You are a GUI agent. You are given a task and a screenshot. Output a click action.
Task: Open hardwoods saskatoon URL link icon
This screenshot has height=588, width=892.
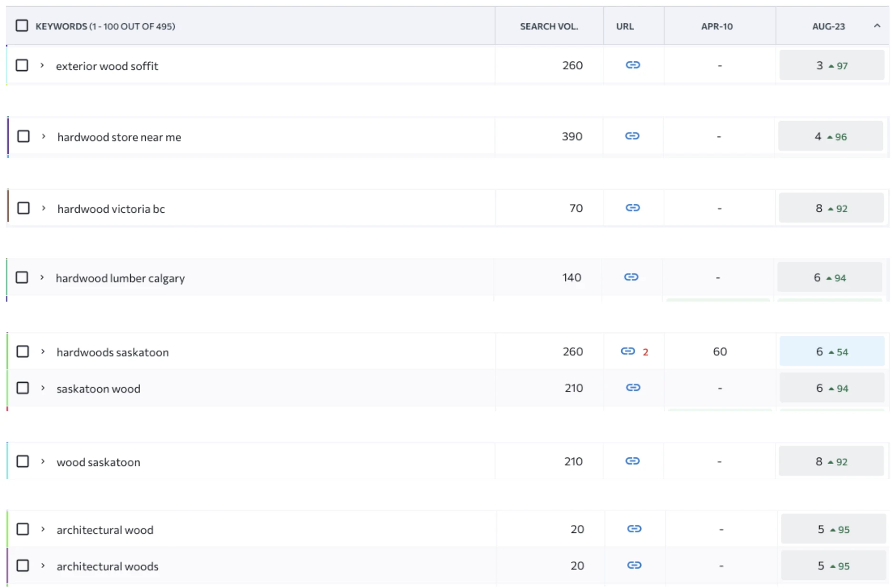tap(627, 351)
